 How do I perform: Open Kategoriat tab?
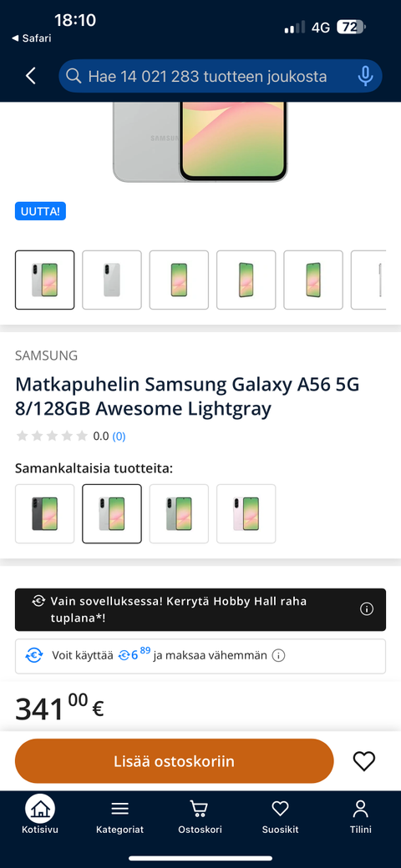point(119,815)
